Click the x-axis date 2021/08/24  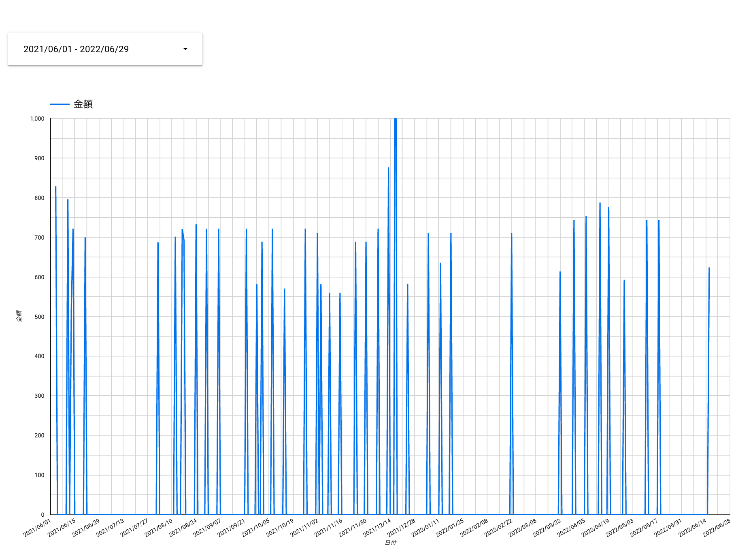[x=183, y=528]
